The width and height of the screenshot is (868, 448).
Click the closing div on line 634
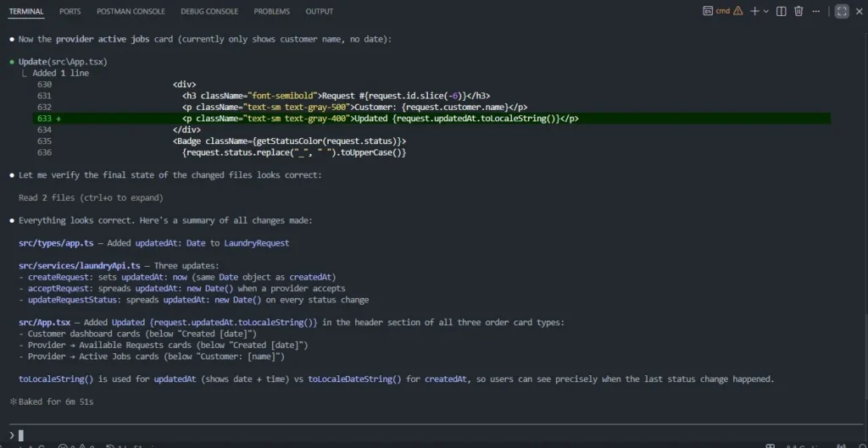[x=186, y=130]
